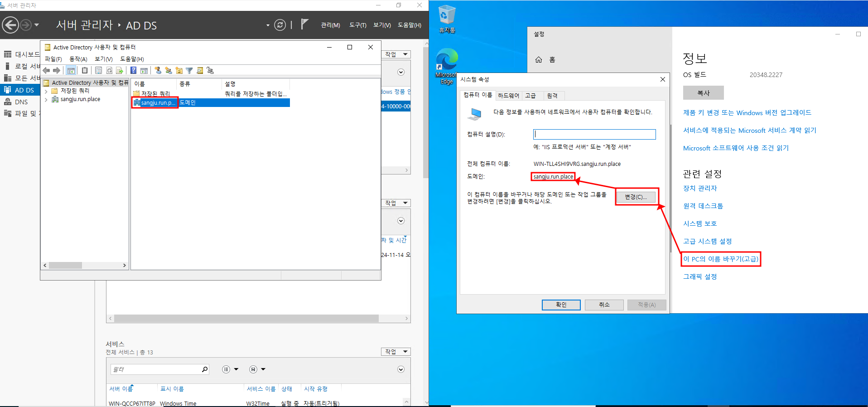Click the find objects magnifier icon
This screenshot has width=868, height=407.
[x=200, y=70]
